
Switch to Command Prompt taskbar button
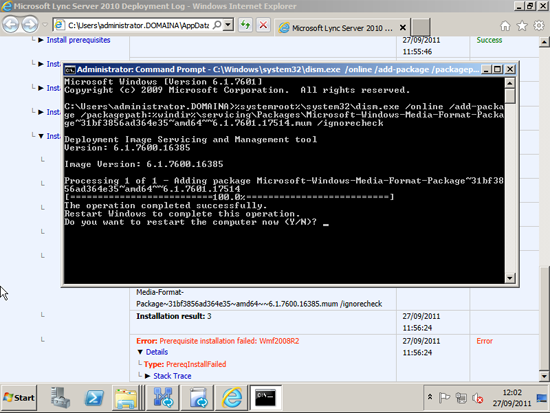(265, 398)
